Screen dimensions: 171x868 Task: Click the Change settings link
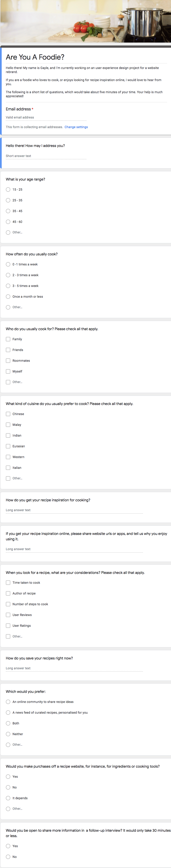76,127
